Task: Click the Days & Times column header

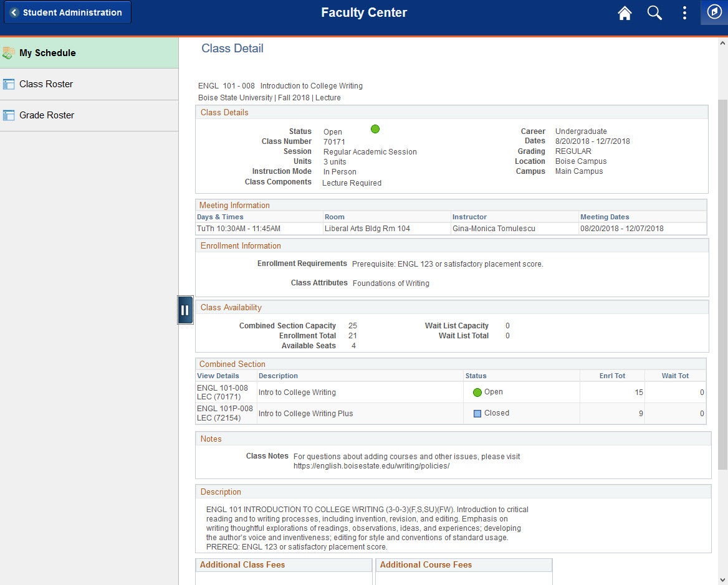Action: coord(220,217)
